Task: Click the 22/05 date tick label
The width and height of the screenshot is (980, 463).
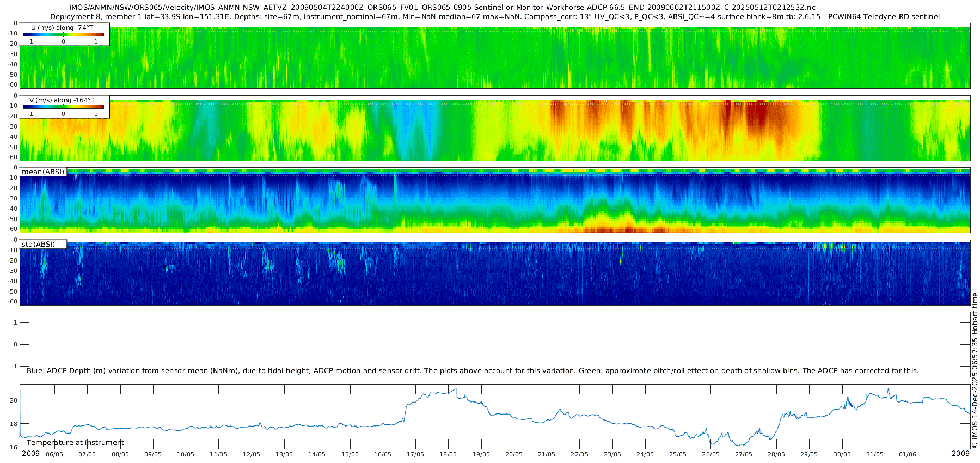Action: coord(580,454)
